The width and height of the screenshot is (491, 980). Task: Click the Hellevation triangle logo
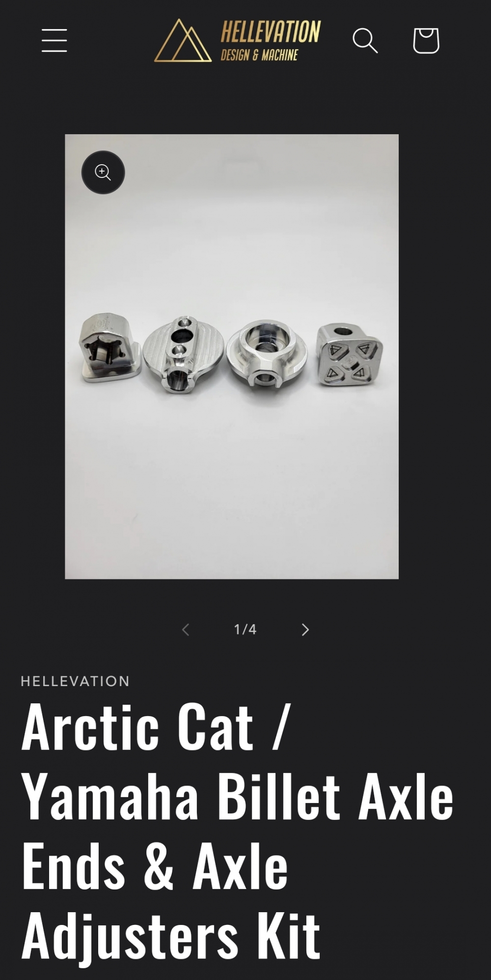pyautogui.click(x=183, y=41)
